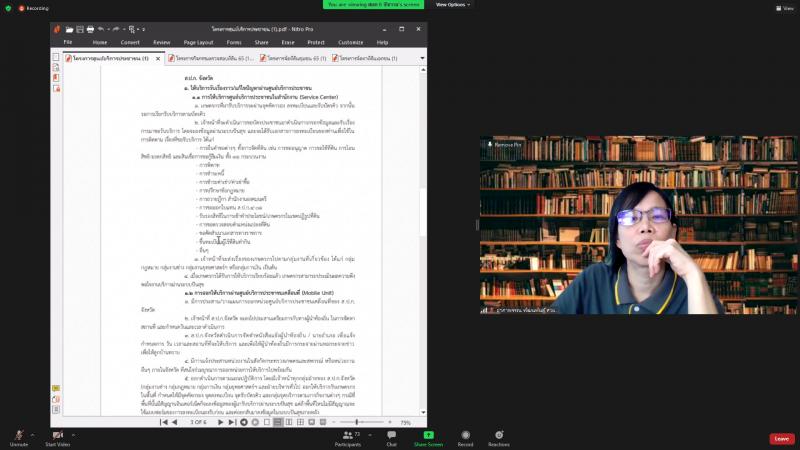The width and height of the screenshot is (800, 450).
Task: Undo last action in Nitro Pro
Action: coord(101,30)
